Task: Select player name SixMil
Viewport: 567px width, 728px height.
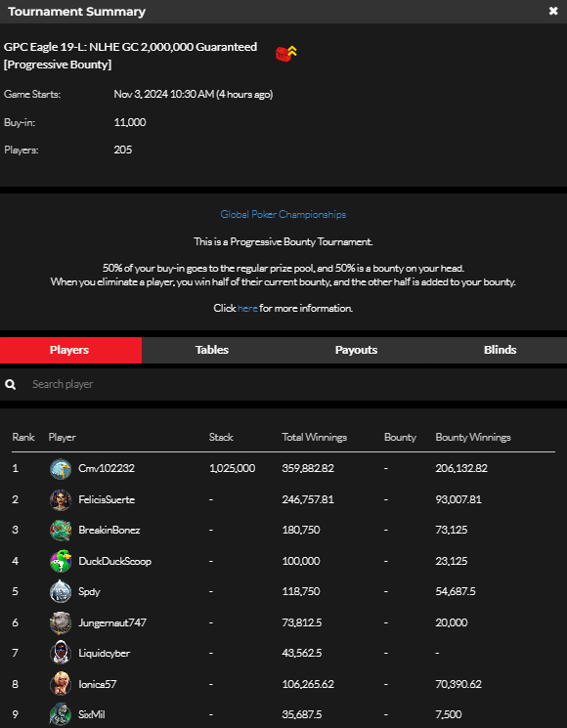Action: pyautogui.click(x=92, y=714)
